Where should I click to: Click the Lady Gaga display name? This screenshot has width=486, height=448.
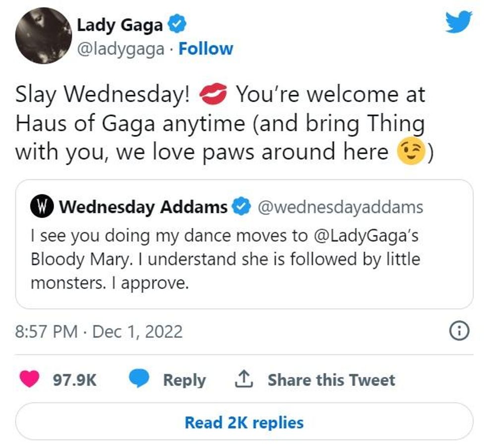[x=120, y=25]
